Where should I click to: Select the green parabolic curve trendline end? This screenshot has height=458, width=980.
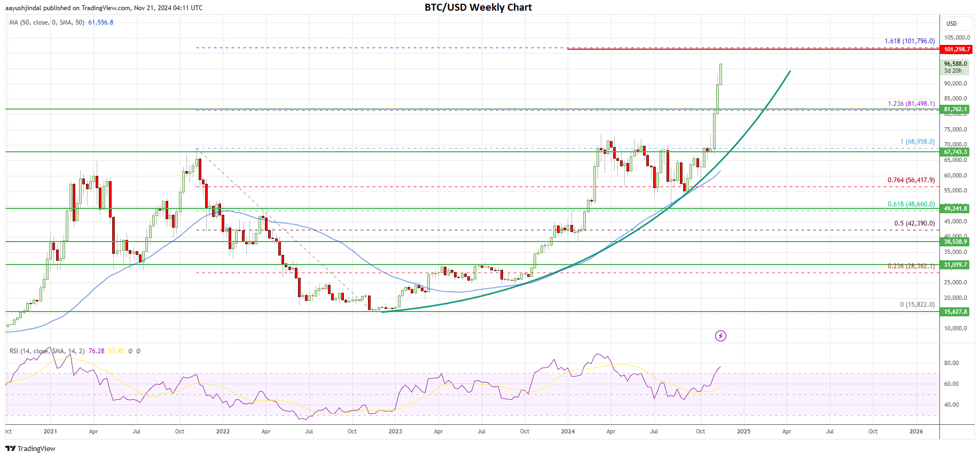[x=789, y=71]
